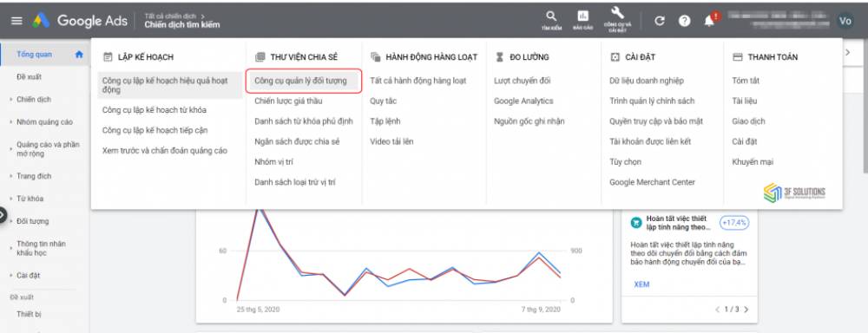Open Dữ liệu doanh nghiệp
The width and height of the screenshot is (868, 333).
pos(647,81)
